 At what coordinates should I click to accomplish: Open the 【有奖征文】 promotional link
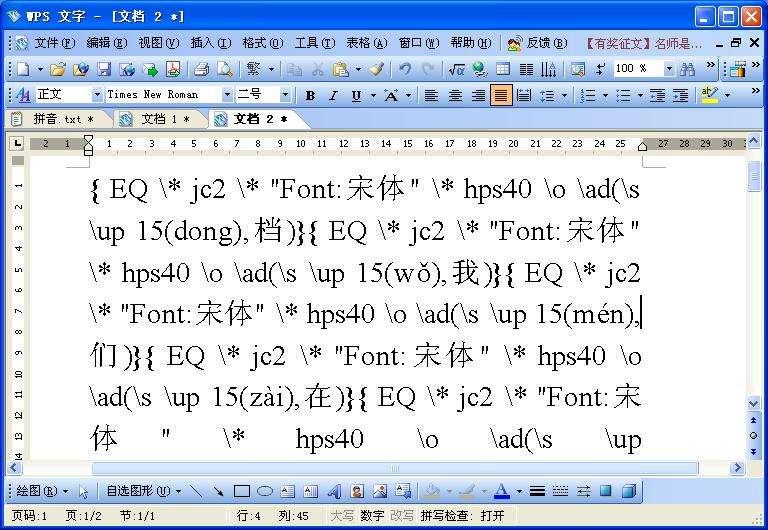point(644,44)
